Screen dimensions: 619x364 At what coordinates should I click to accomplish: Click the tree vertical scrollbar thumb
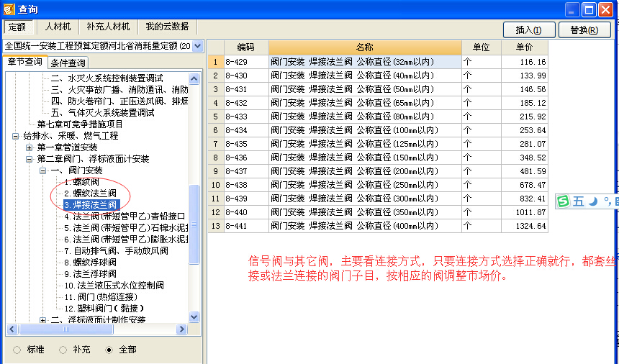point(194,224)
